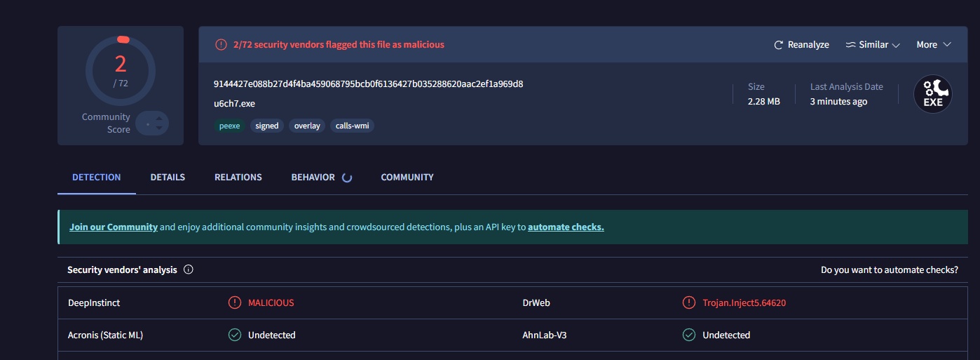980x360 pixels.
Task: Click the Acronis undetected checkmark icon
Action: coord(235,335)
